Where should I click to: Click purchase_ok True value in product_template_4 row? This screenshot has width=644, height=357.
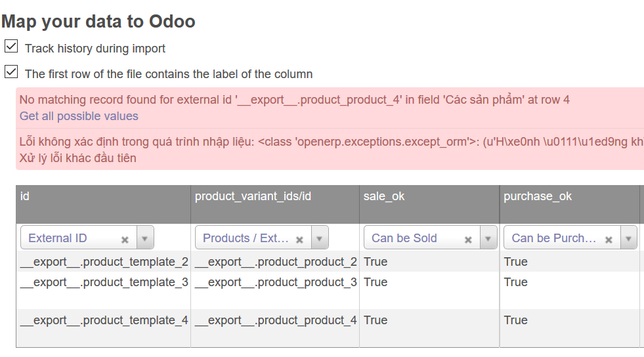click(516, 320)
